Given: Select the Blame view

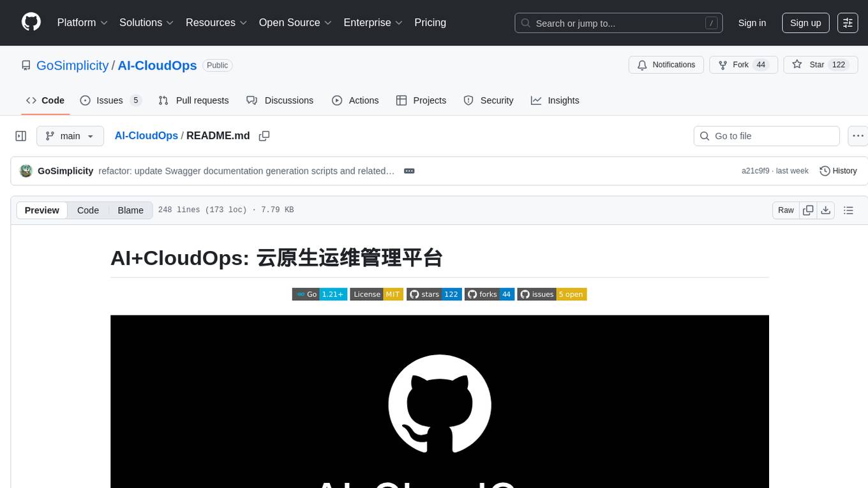Looking at the screenshot, I should click(x=131, y=210).
